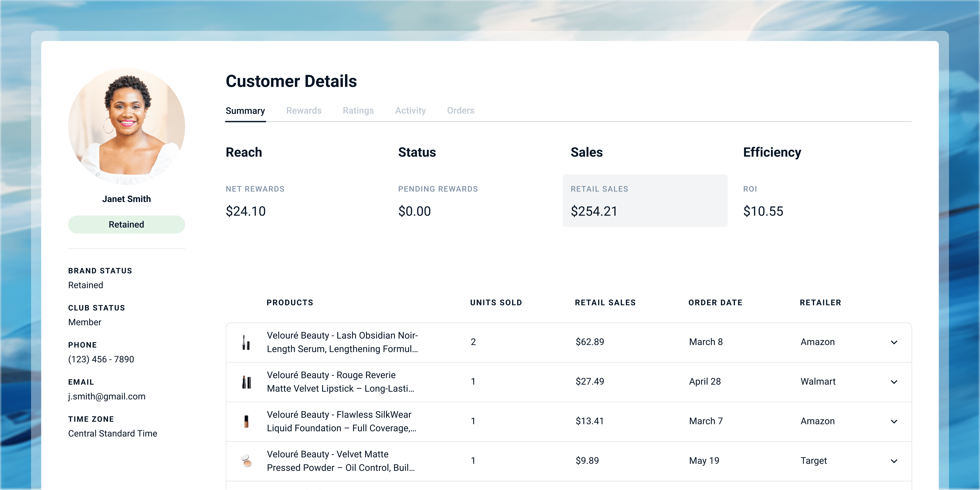The width and height of the screenshot is (980, 490).
Task: Expand the Velvet Matte Pressed Powder row chevron
Action: coord(894,461)
